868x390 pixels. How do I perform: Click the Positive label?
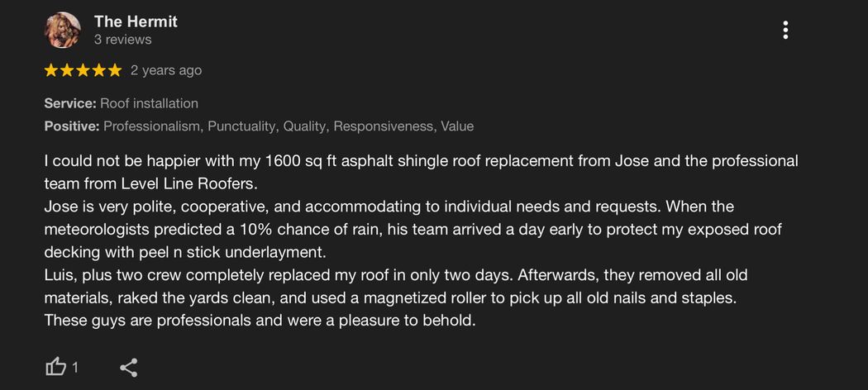click(72, 126)
